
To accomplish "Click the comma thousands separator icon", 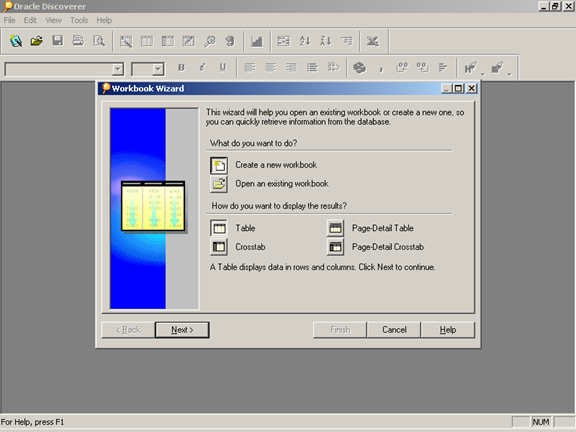I will coord(381,68).
